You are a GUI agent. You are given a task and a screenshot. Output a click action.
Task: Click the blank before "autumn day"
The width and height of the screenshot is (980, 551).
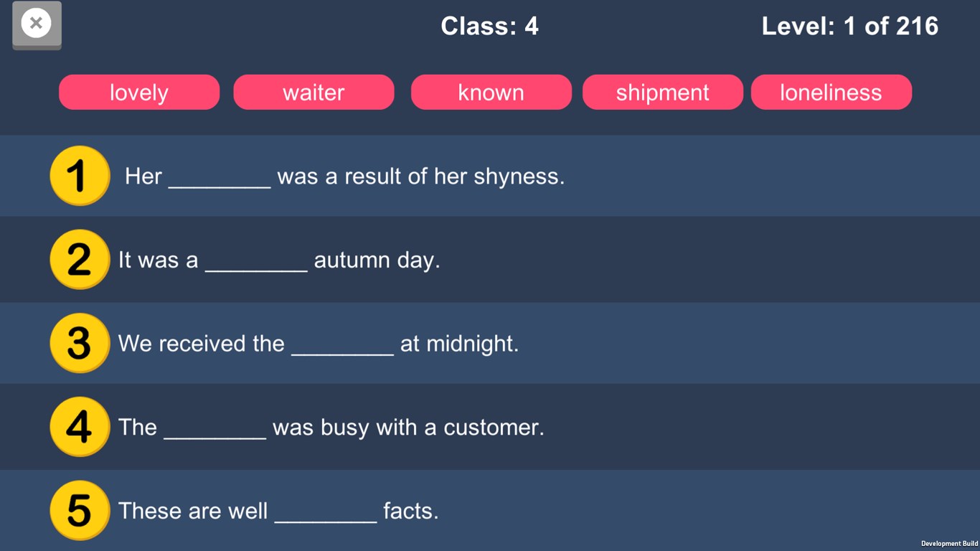click(x=256, y=262)
